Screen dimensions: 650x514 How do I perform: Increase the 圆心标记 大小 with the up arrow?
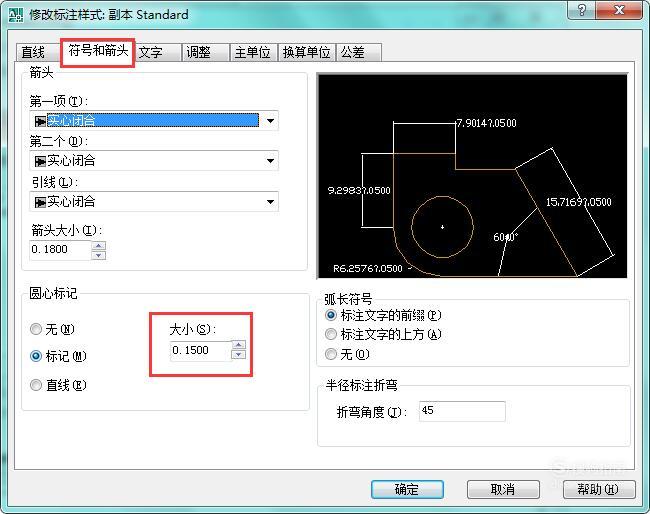point(239,345)
